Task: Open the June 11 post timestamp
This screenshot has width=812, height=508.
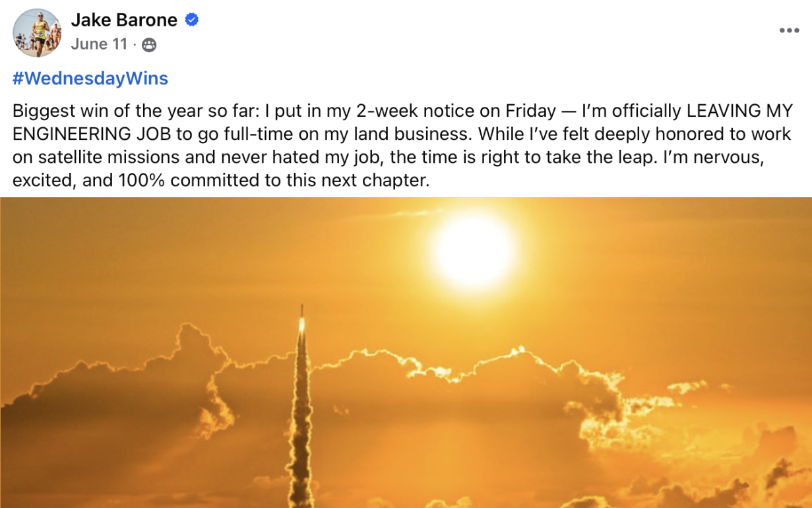Action: [x=98, y=44]
